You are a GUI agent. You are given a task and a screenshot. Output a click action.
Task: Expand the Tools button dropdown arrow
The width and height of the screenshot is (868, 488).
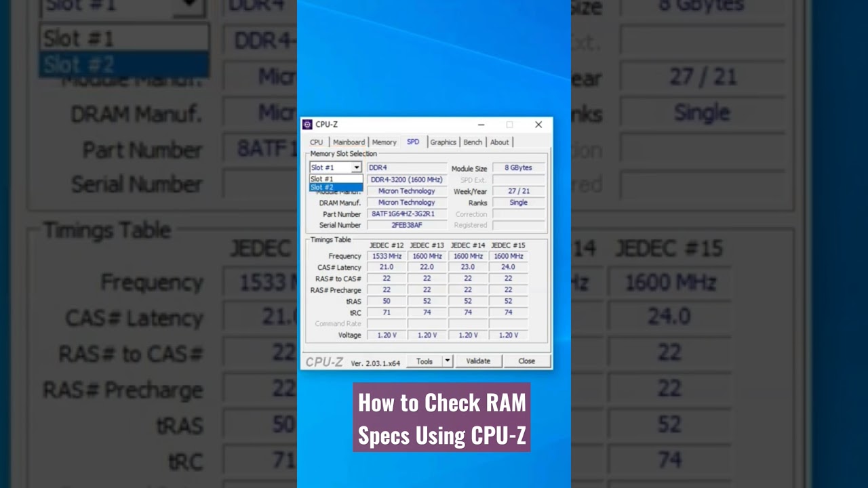point(447,361)
